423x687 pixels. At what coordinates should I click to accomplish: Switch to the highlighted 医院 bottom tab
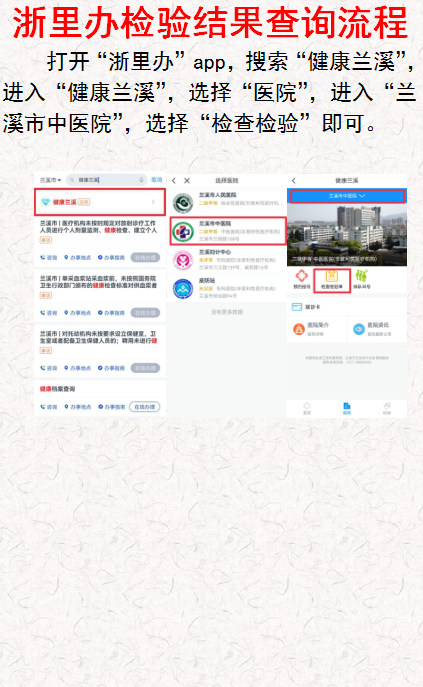tap(347, 408)
